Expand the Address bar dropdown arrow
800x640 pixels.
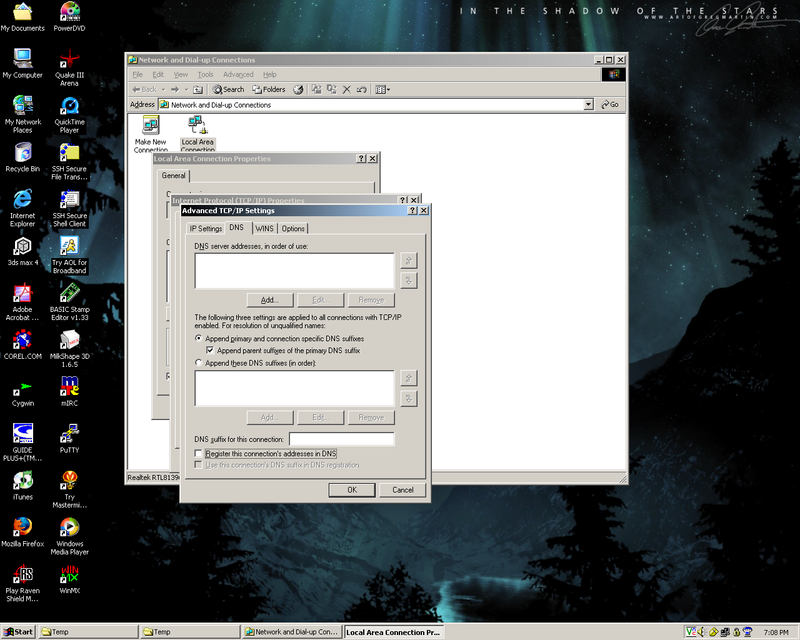click(x=588, y=105)
